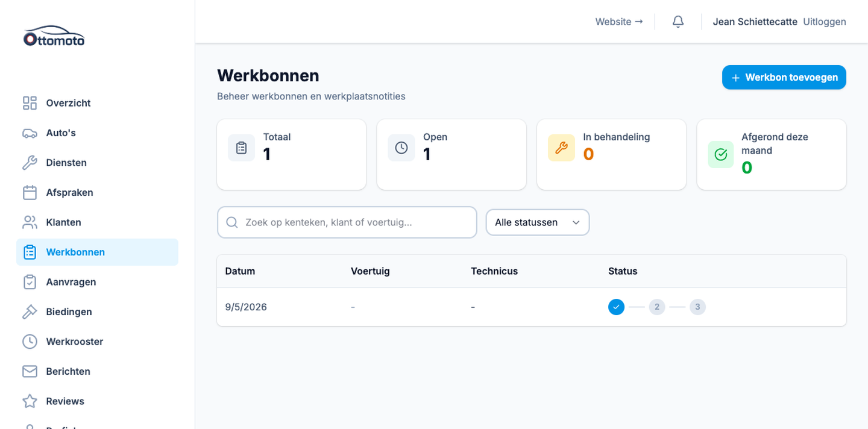Click the Aanvragen clipboard-check icon
The height and width of the screenshot is (429, 868).
point(30,282)
